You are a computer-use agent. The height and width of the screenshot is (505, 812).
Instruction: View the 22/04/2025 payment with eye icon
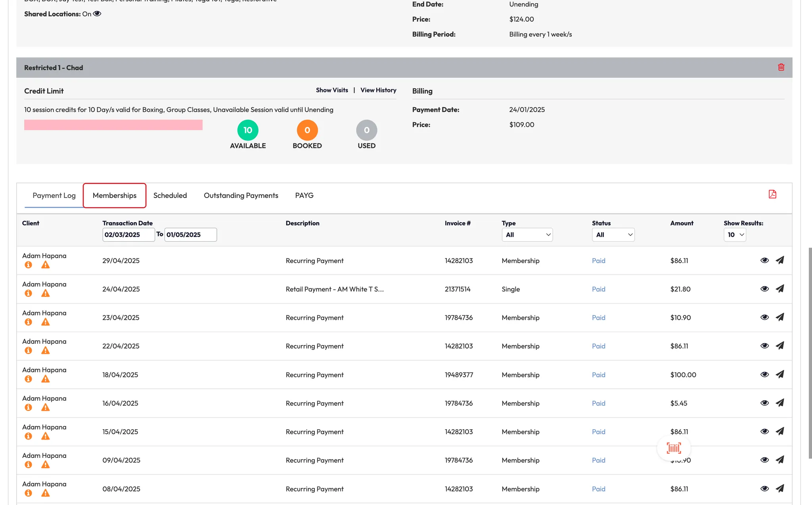click(x=764, y=346)
